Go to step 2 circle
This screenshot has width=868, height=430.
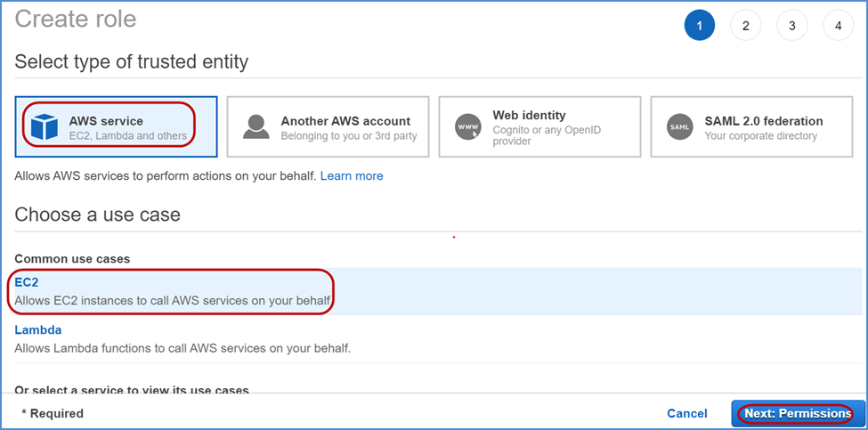[746, 26]
